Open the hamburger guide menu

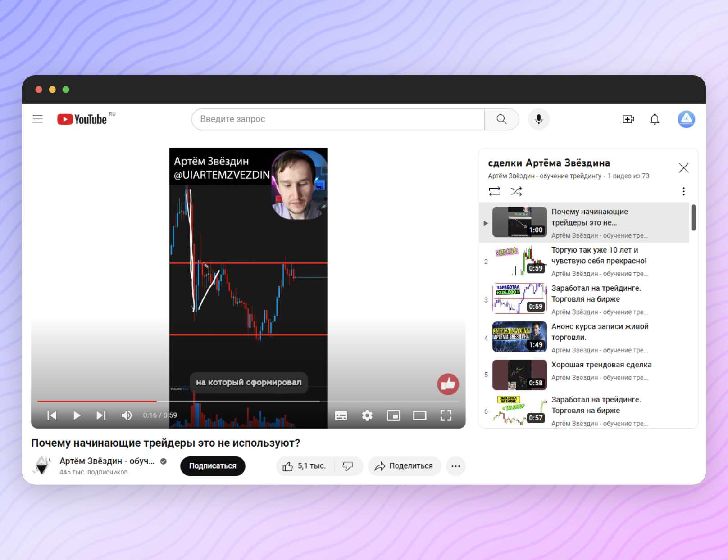pyautogui.click(x=38, y=119)
